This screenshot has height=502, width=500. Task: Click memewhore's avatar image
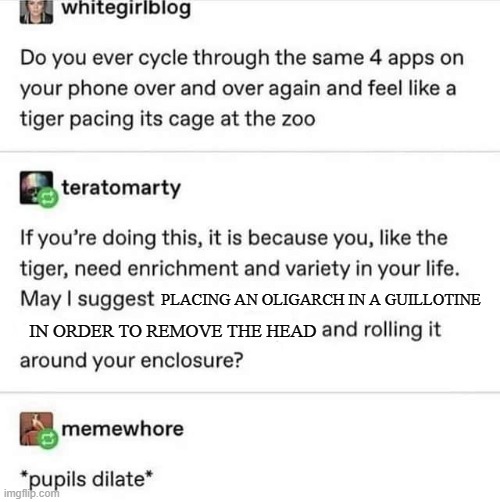36,429
